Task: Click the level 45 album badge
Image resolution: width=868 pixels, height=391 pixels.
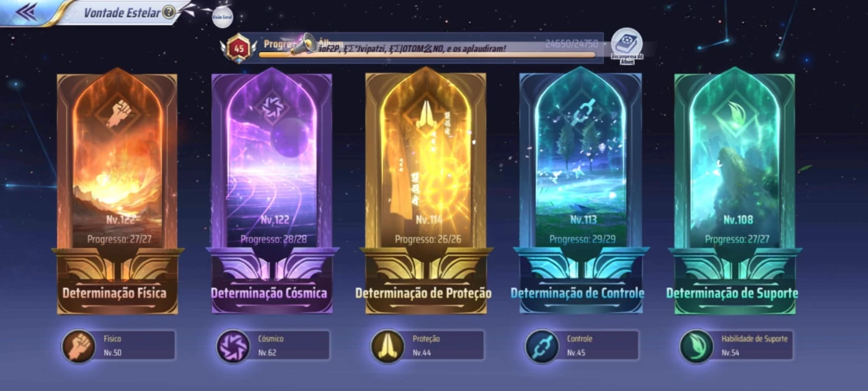Action: (x=238, y=48)
